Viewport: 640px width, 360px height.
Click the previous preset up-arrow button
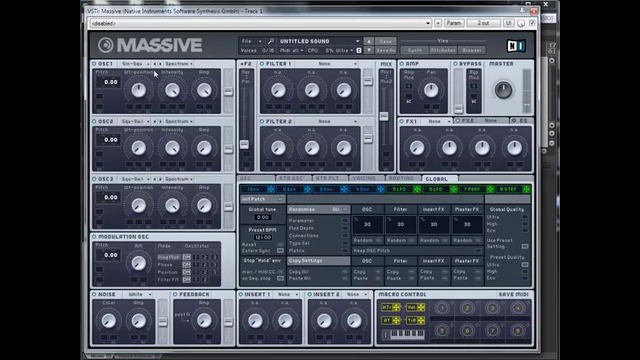[x=369, y=41]
